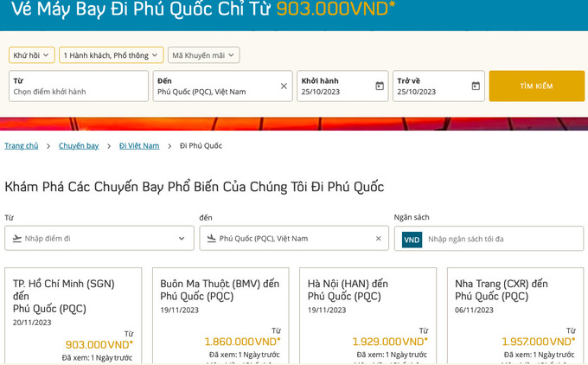Expand the Nhập điểm đi dropdown arrow

pos(182,238)
